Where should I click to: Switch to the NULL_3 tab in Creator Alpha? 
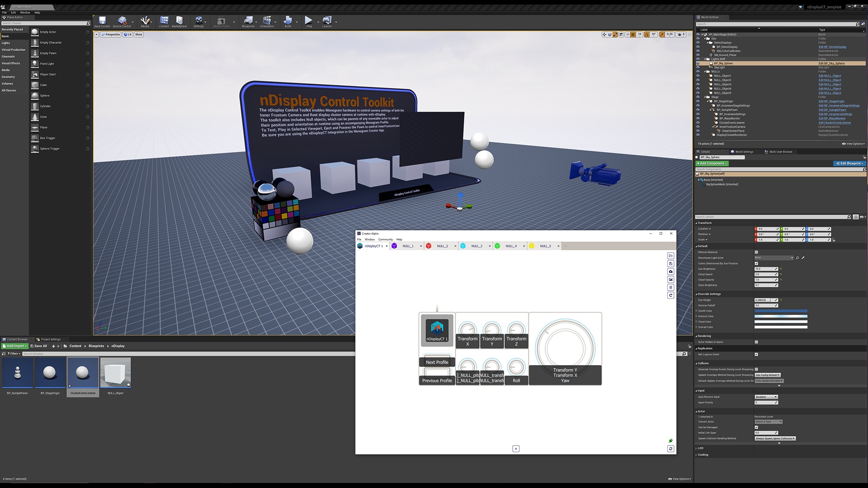point(476,246)
